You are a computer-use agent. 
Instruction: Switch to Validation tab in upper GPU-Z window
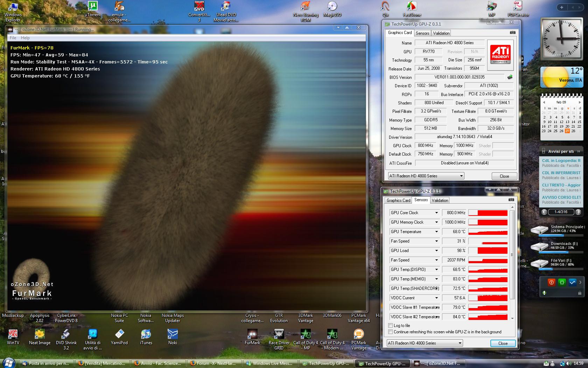point(441,33)
